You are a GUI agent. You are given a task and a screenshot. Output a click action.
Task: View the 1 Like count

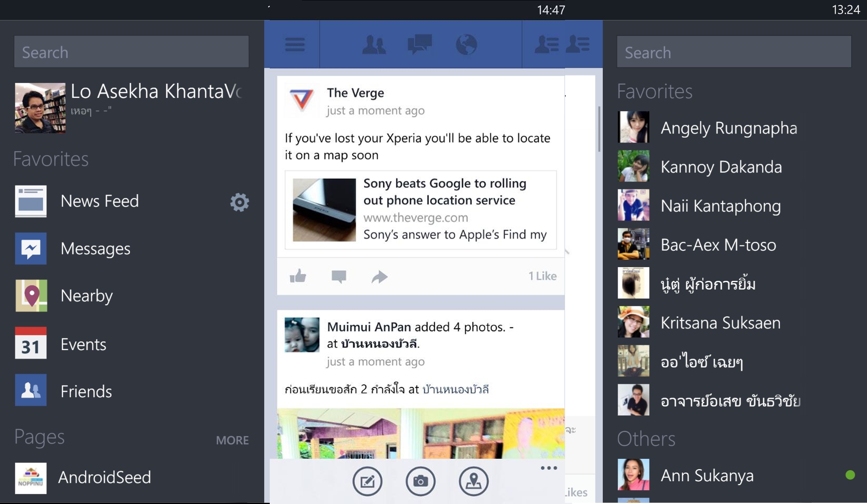pos(542,276)
